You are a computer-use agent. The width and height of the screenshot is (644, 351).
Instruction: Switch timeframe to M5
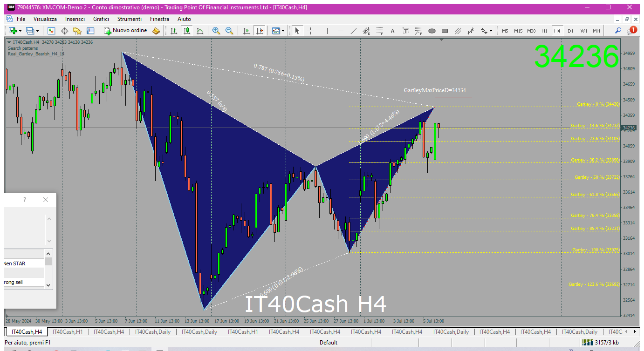505,31
